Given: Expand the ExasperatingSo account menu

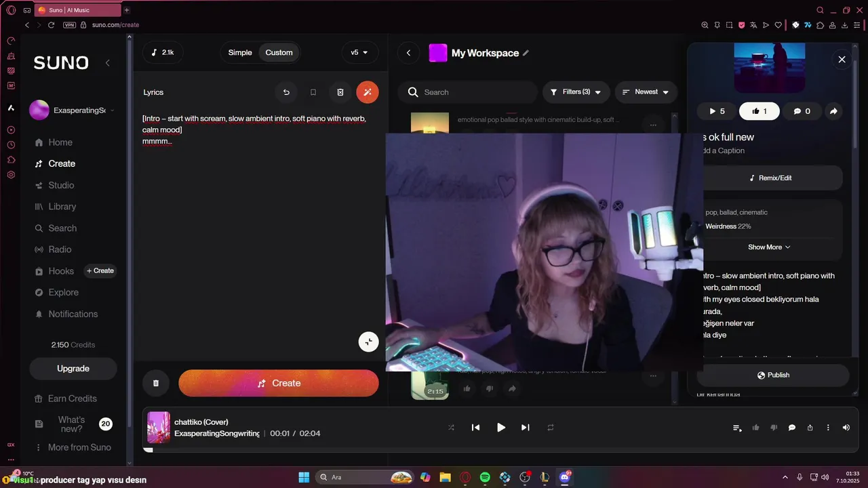Looking at the screenshot, I should pos(73,110).
